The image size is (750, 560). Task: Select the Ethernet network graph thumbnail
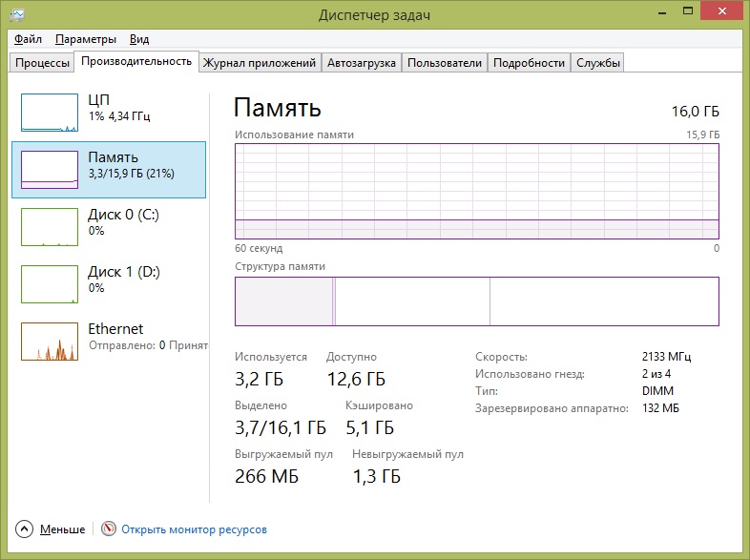(x=50, y=342)
